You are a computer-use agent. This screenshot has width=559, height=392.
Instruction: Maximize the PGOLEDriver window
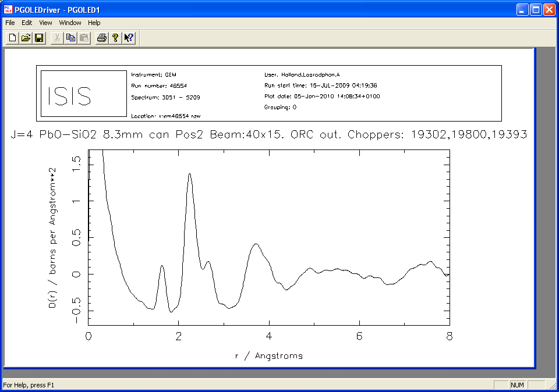[535, 9]
